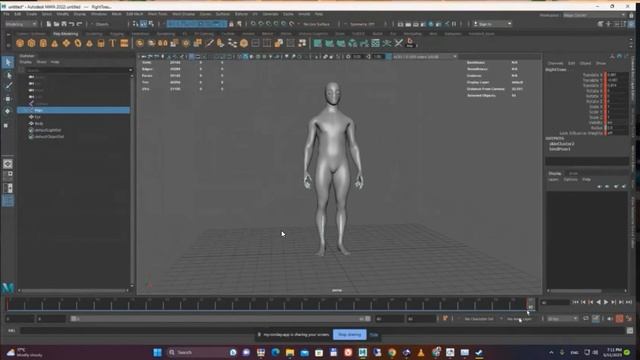Go to end of playback range
The image size is (640, 360).
[629, 302]
